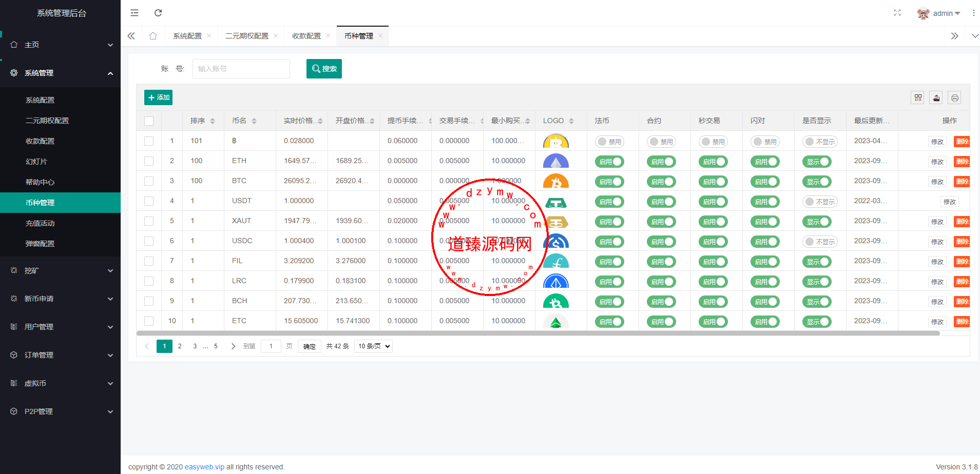Close the 系统配置 tab
980x474 pixels.
(209, 35)
